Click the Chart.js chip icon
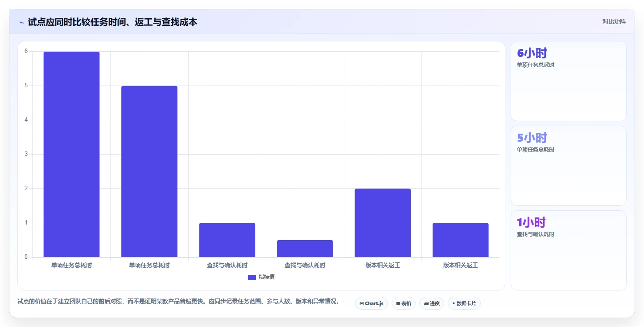644x327 pixels. pyautogui.click(x=362, y=303)
